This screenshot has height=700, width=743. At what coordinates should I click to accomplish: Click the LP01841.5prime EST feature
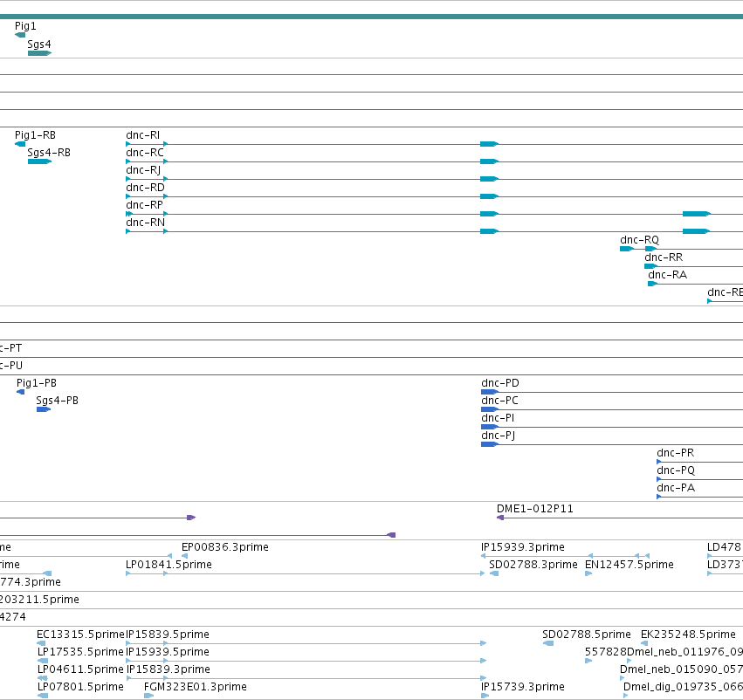click(x=306, y=573)
